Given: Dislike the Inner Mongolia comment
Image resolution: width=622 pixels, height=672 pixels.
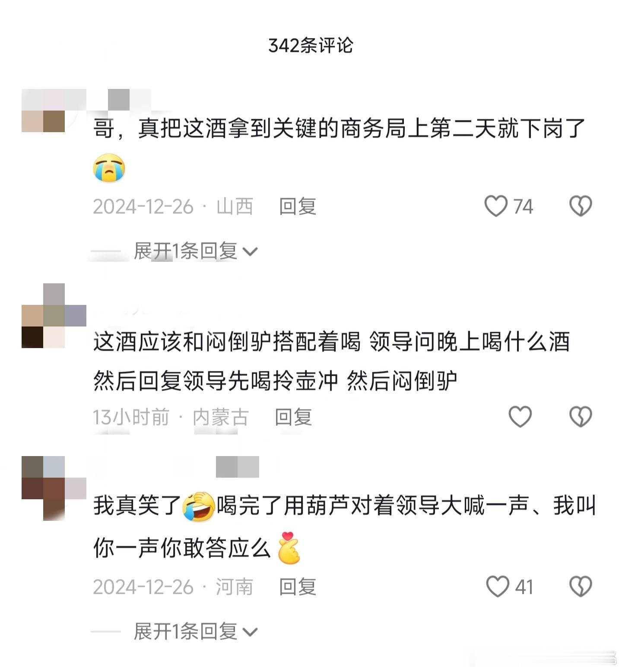Looking at the screenshot, I should pyautogui.click(x=581, y=417).
